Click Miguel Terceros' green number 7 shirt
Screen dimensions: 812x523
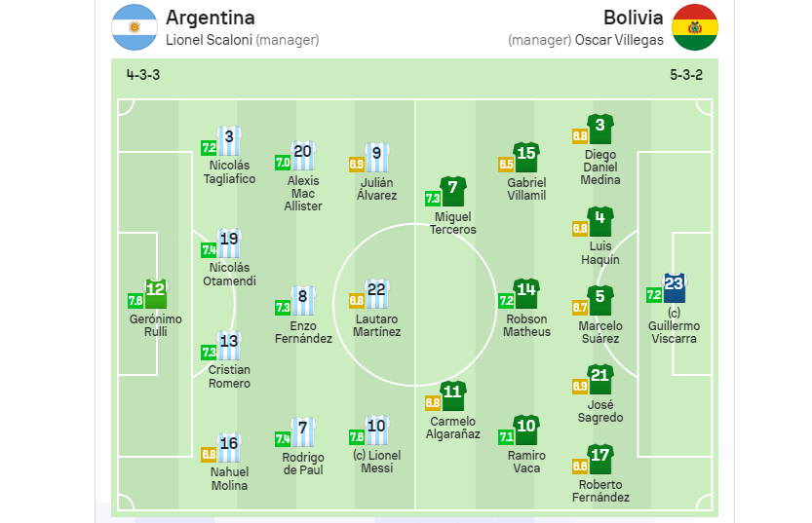point(452,192)
